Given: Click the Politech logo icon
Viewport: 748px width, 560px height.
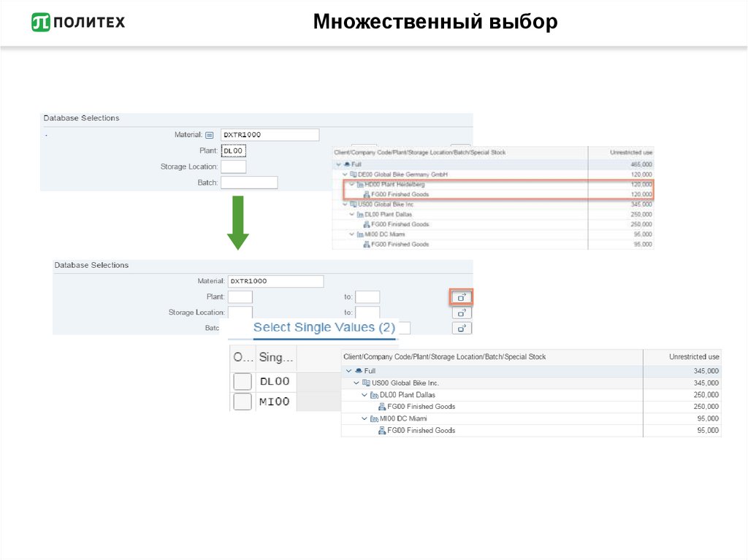Looking at the screenshot, I should 41,23.
